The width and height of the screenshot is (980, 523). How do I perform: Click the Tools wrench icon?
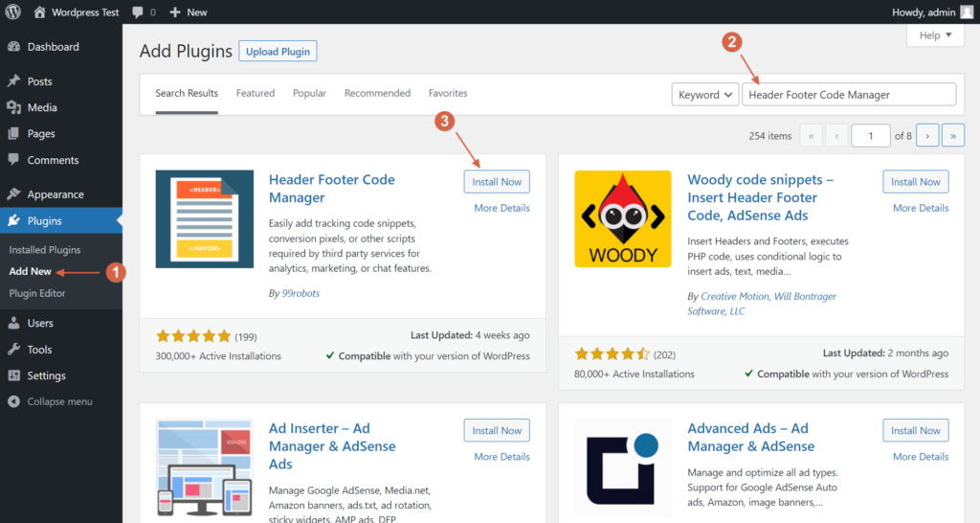point(13,350)
